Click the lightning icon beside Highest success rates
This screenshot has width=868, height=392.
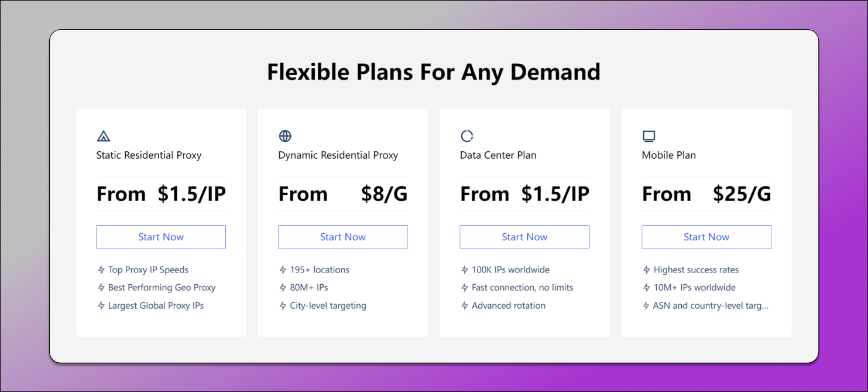[x=647, y=270]
